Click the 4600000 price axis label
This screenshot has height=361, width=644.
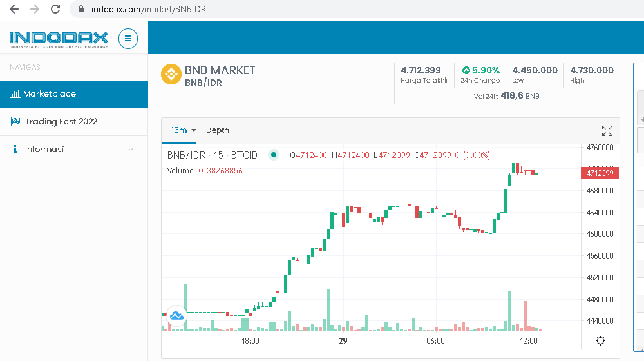600,233
